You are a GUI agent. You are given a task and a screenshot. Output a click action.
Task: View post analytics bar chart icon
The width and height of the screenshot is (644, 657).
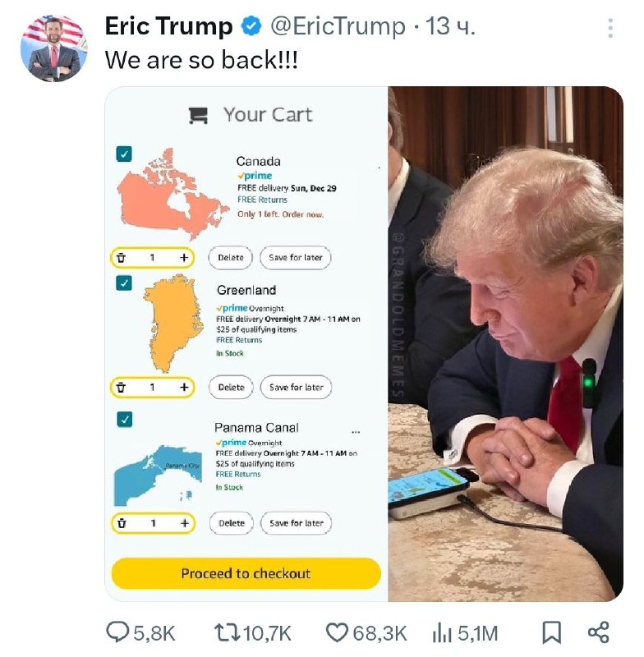(x=442, y=632)
